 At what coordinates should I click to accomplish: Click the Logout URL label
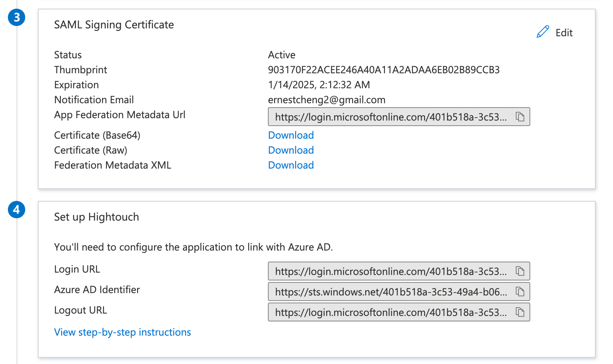[81, 310]
